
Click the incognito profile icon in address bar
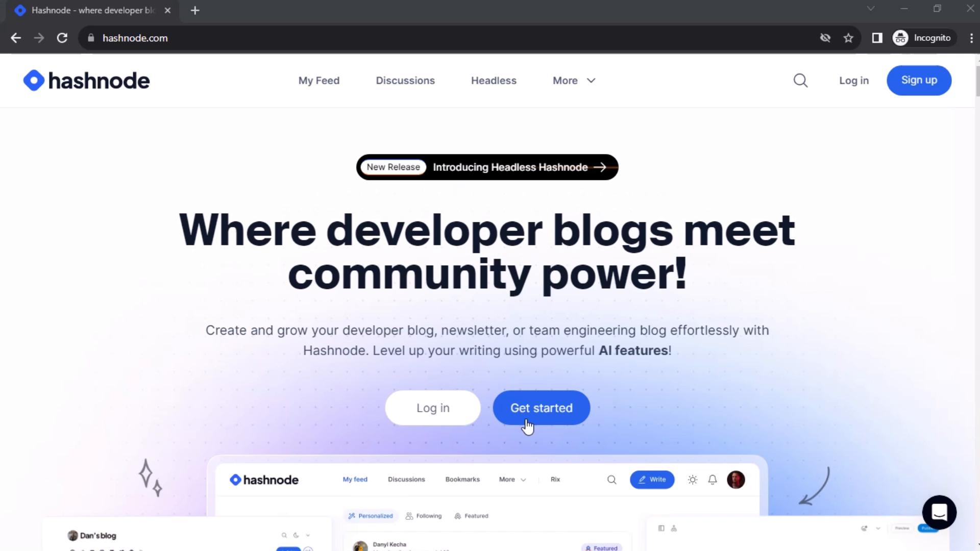[901, 38]
